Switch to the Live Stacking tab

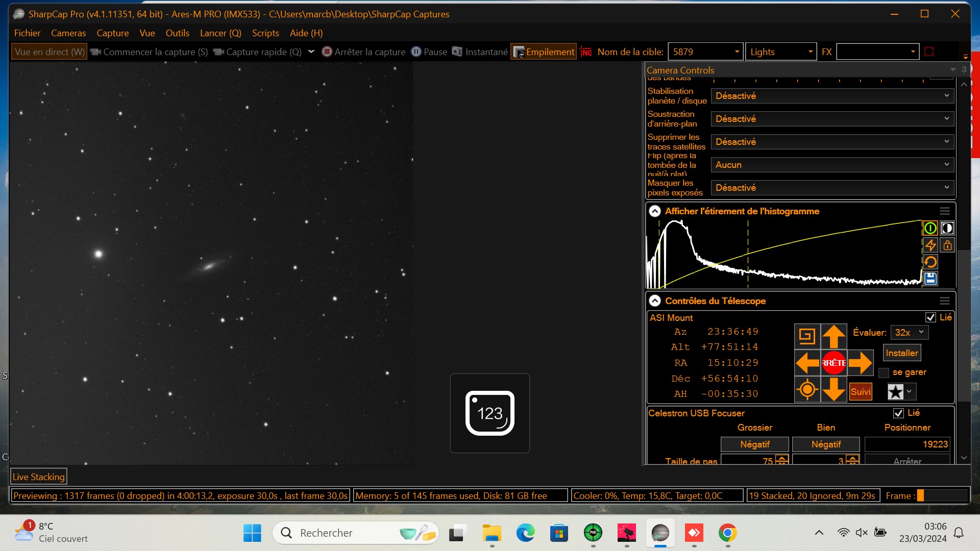point(39,477)
